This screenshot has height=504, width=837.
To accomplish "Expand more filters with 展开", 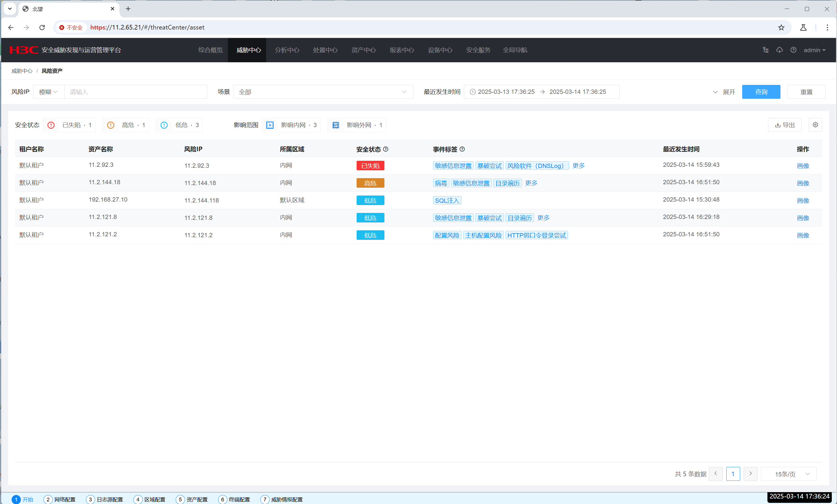I will pos(724,92).
